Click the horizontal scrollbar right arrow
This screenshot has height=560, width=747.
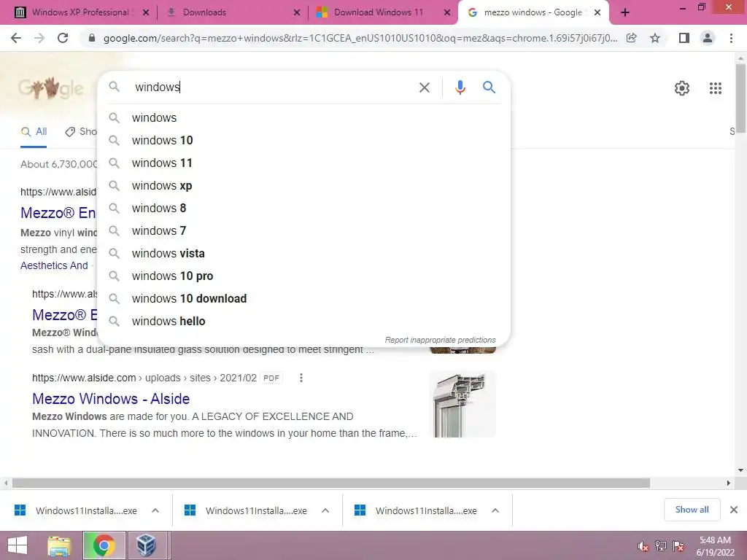(x=728, y=483)
